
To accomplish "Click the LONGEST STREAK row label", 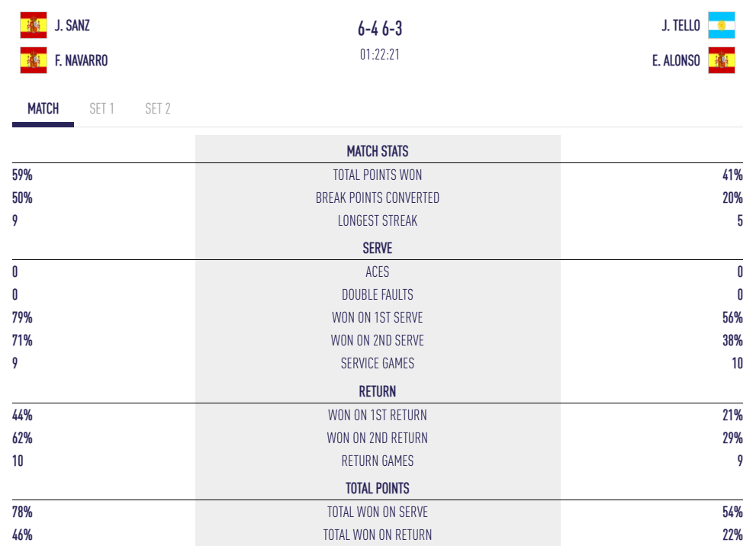I will (x=378, y=220).
